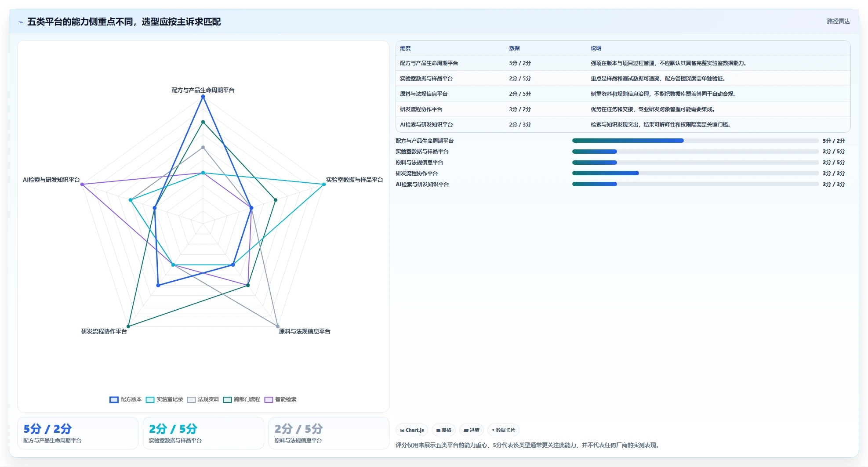Click the progress bar for 研发流程协作平台
The width and height of the screenshot is (868, 467).
[695, 173]
